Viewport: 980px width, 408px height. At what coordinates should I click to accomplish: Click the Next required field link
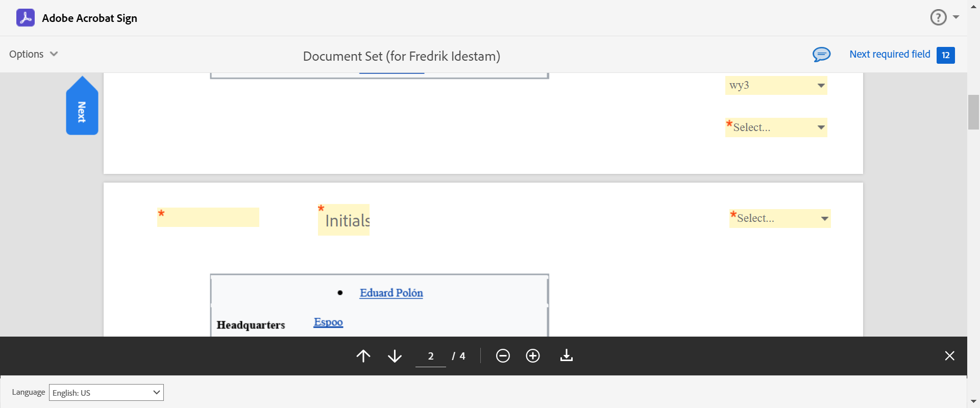(890, 55)
